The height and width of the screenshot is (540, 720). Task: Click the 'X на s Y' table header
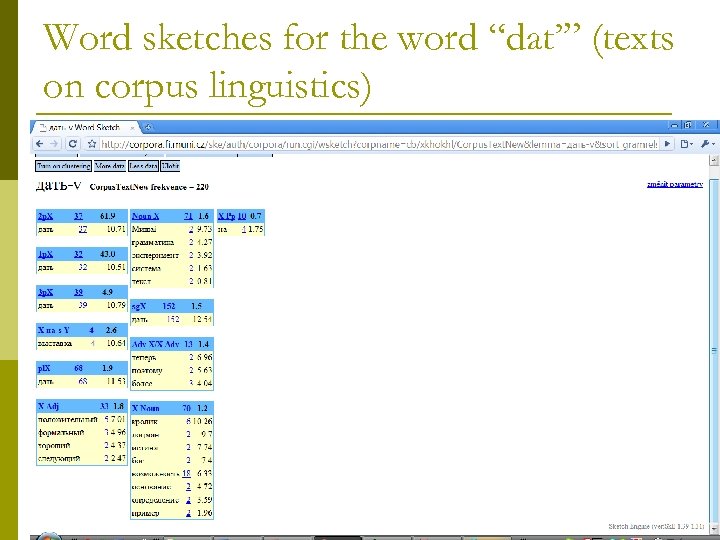click(x=82, y=330)
